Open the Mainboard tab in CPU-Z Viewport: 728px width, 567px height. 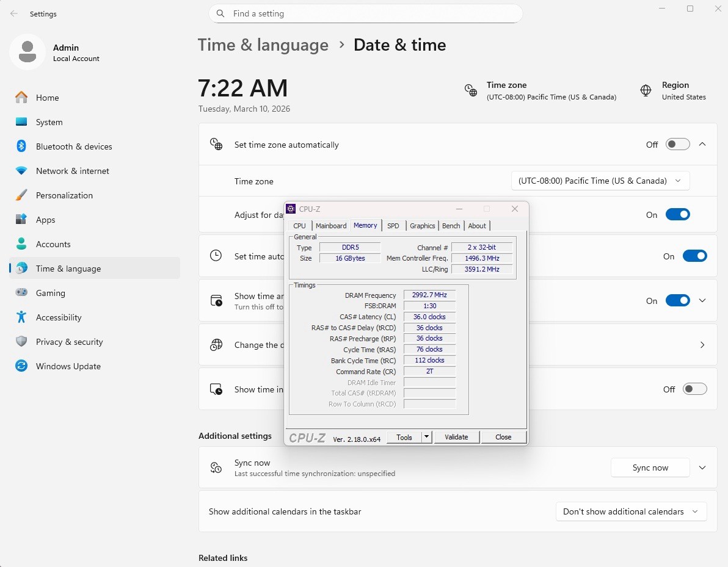(331, 226)
